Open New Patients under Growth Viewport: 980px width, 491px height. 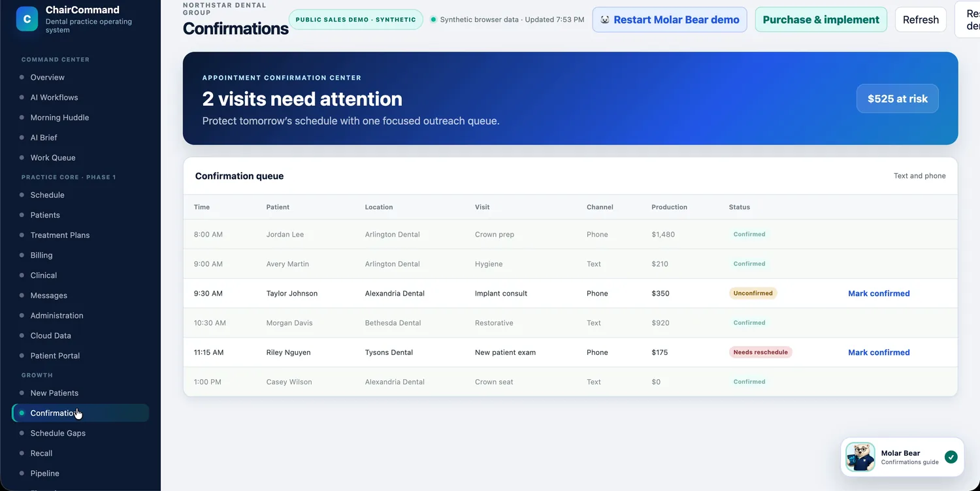tap(54, 393)
